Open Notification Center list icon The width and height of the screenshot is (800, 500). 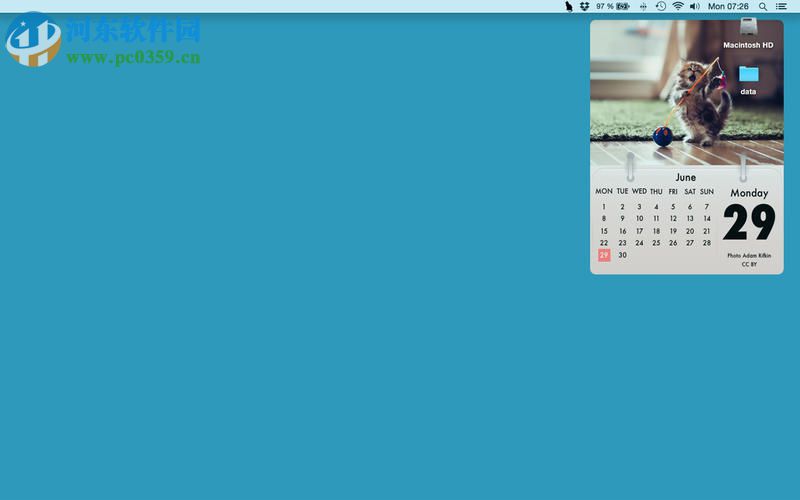click(x=781, y=7)
